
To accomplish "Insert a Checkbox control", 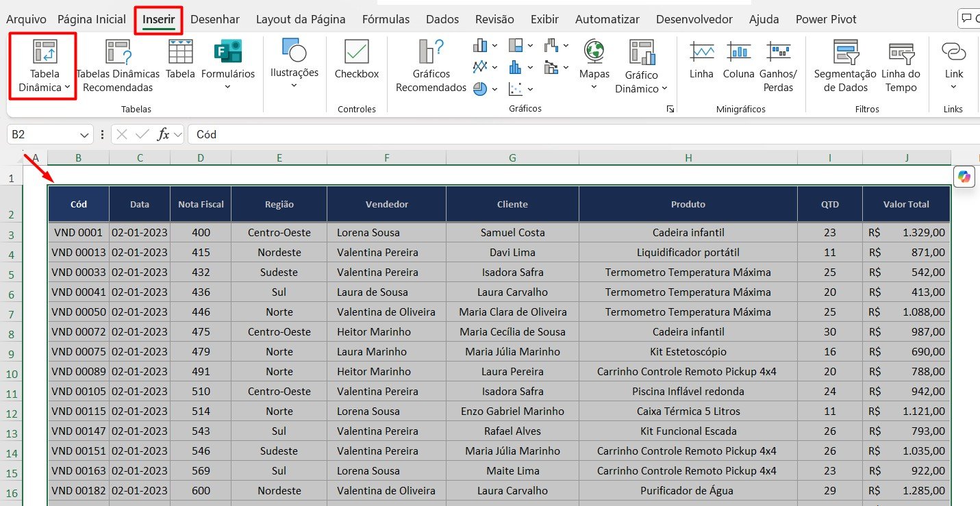I will point(357,60).
